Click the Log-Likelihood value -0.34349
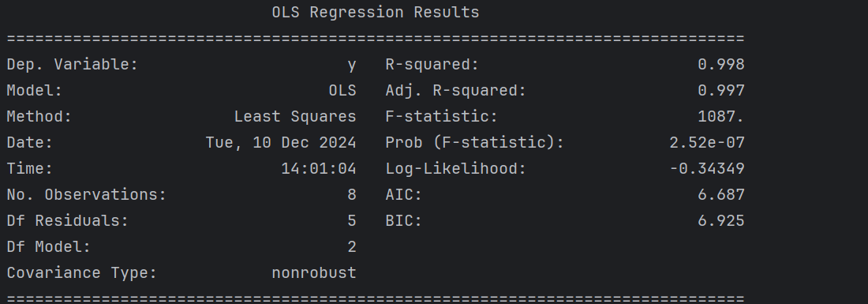 [x=707, y=168]
